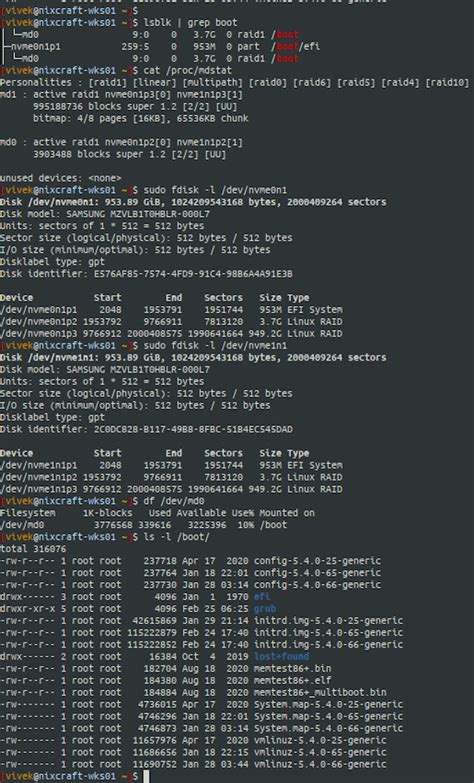Select the '3776568' 1K-blocks value

(113, 525)
